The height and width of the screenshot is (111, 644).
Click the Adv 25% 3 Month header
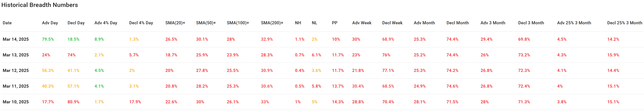point(574,23)
